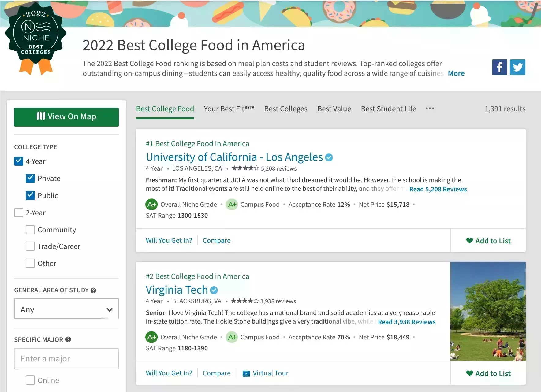This screenshot has width=541, height=392.
Task: Uncheck the Public checkbox
Action: [30, 195]
